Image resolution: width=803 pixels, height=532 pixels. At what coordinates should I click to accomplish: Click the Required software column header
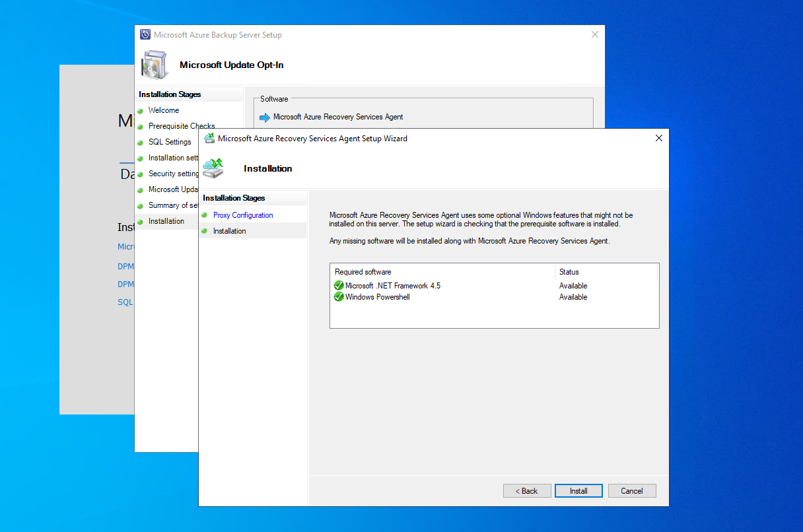(x=363, y=272)
